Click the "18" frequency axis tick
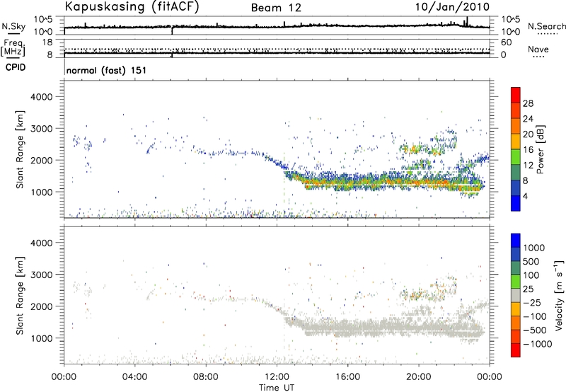 point(47,42)
